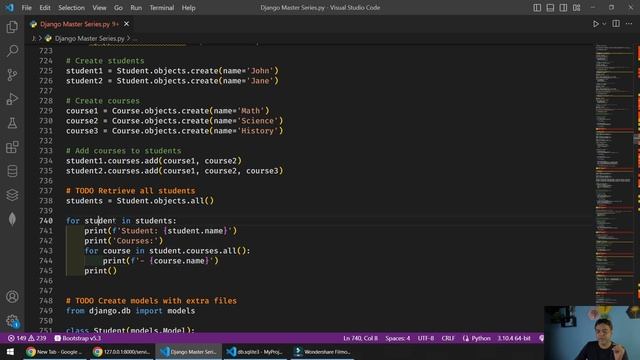Viewport: 640px width, 360px height.
Task: Click the 'from django.db import models' line
Action: coord(131,311)
